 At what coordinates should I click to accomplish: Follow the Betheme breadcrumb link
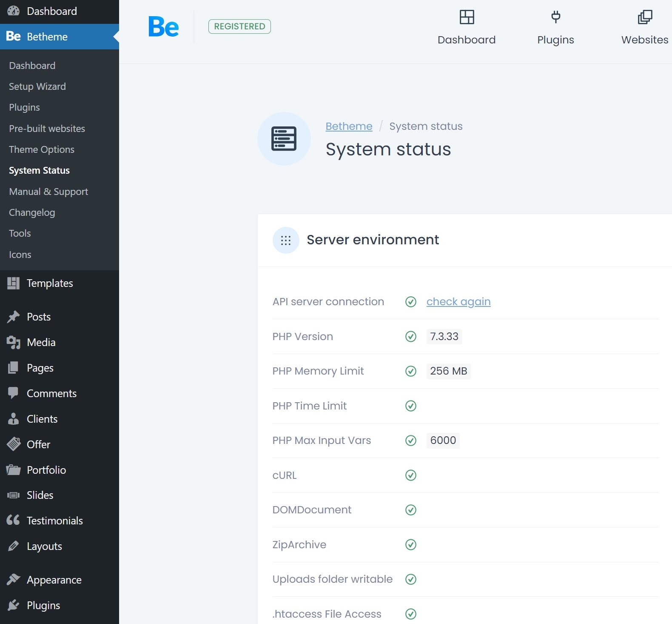tap(349, 126)
